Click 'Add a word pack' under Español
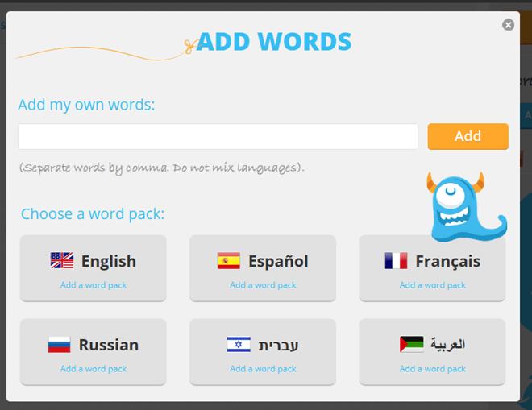 pyautogui.click(x=263, y=285)
